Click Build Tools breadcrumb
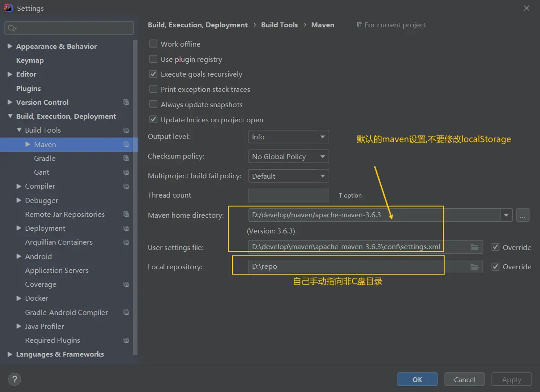 pyautogui.click(x=279, y=25)
